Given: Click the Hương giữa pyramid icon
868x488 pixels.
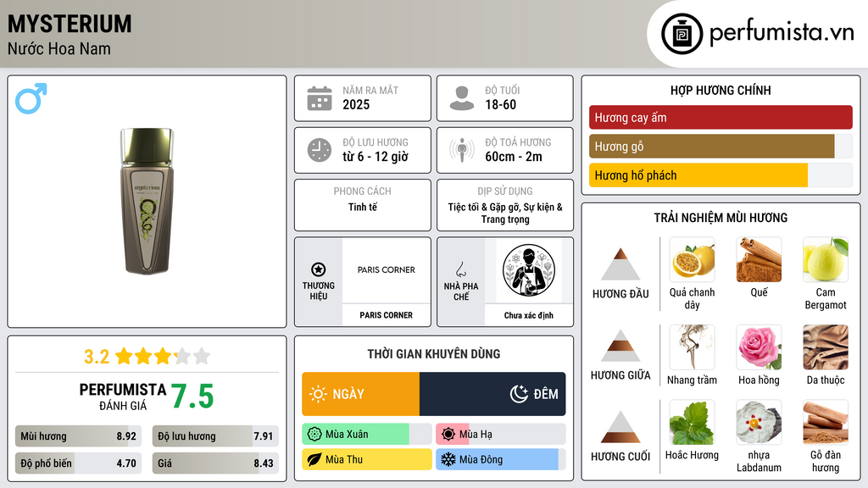Looking at the screenshot, I should [620, 346].
